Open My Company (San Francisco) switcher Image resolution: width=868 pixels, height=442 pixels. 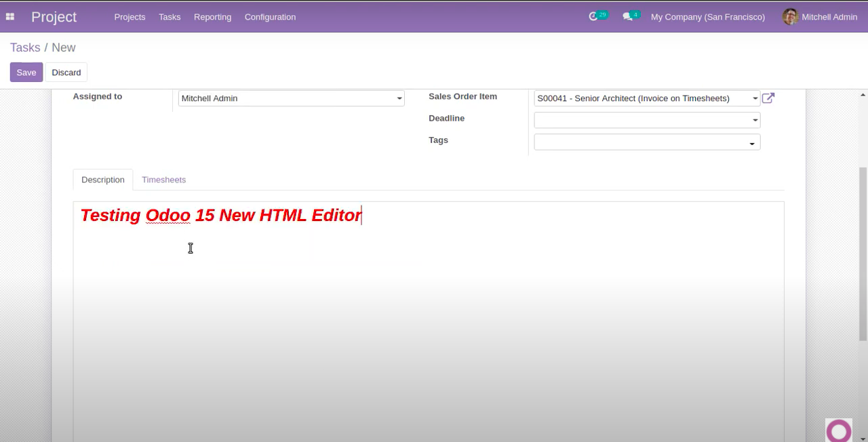(x=708, y=17)
